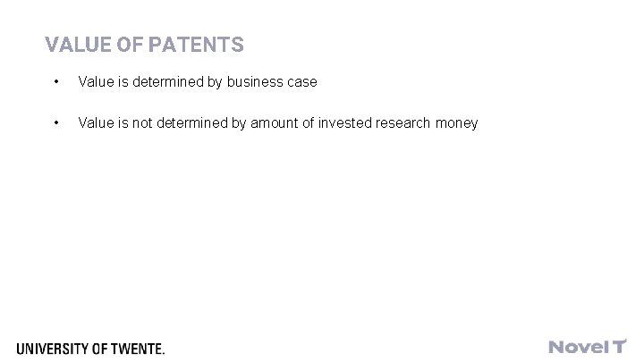Click the period after TWENTE in logo
This screenshot has height=362, width=644.
coord(163,353)
